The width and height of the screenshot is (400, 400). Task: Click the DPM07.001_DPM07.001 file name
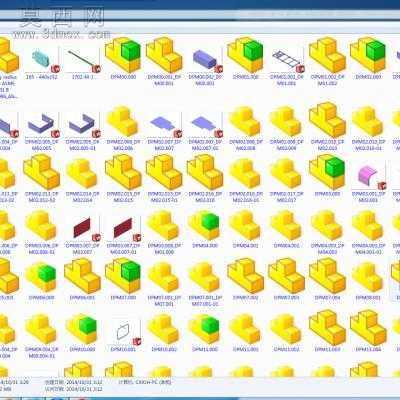pyautogui.click(x=164, y=301)
